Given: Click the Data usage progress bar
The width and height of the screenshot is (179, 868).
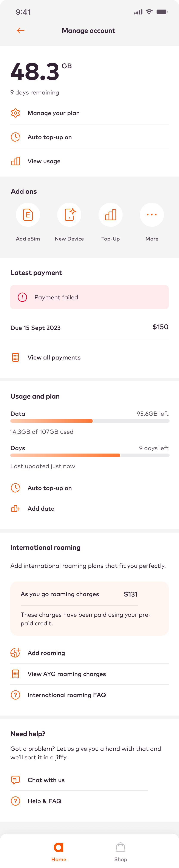Looking at the screenshot, I should [89, 421].
